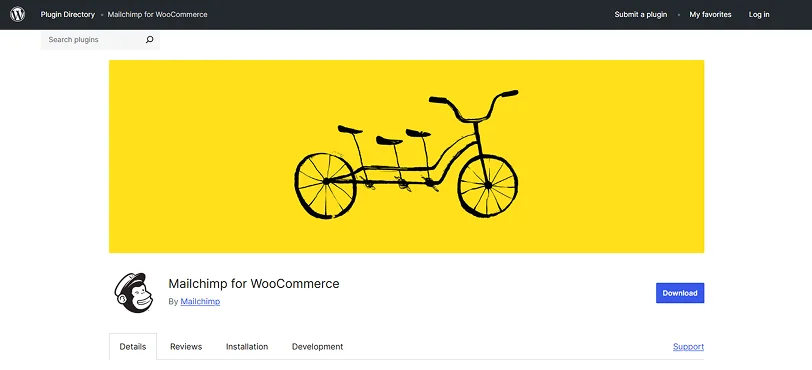Open Plugin Directory link
The width and height of the screenshot is (812, 370).
[68, 15]
